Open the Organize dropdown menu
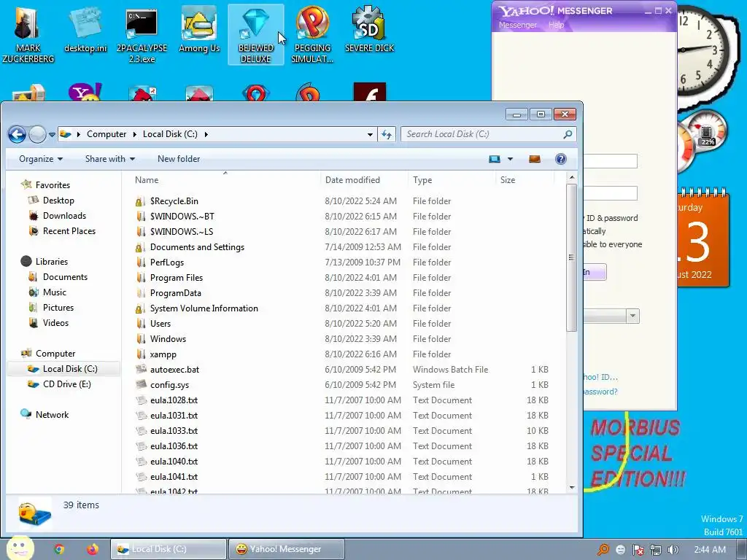 pos(41,159)
